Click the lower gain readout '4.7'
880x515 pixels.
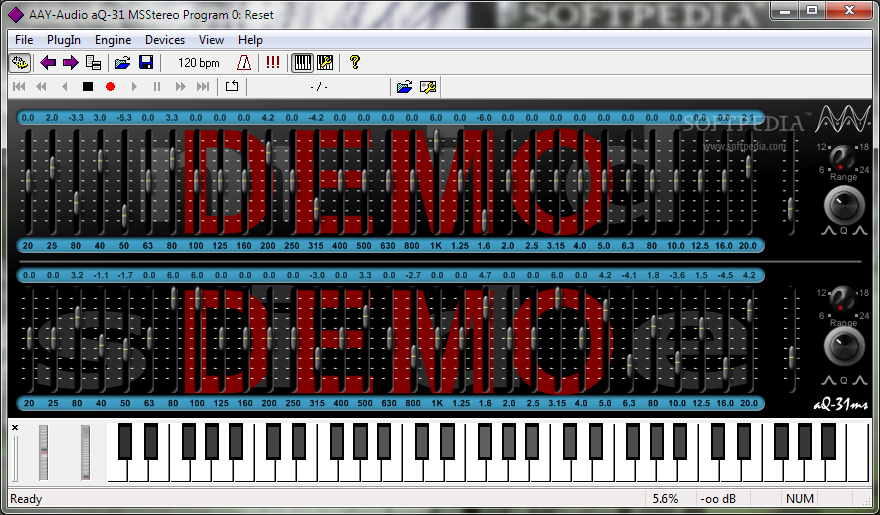coord(485,275)
